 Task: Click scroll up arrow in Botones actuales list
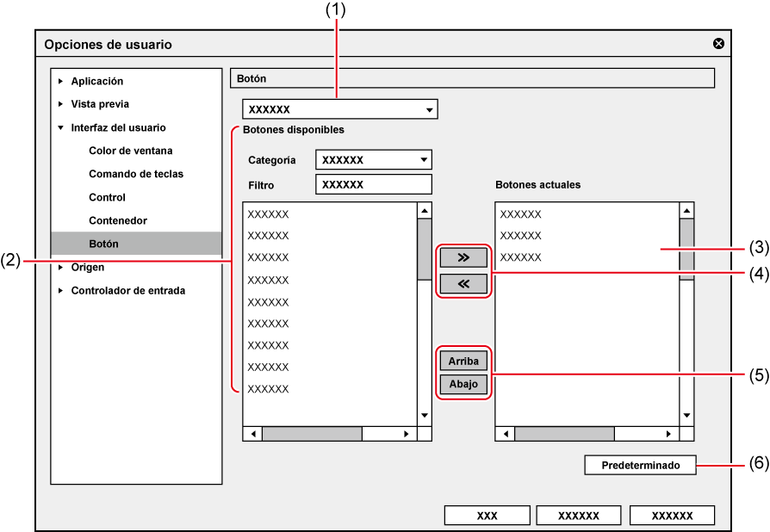tap(686, 211)
